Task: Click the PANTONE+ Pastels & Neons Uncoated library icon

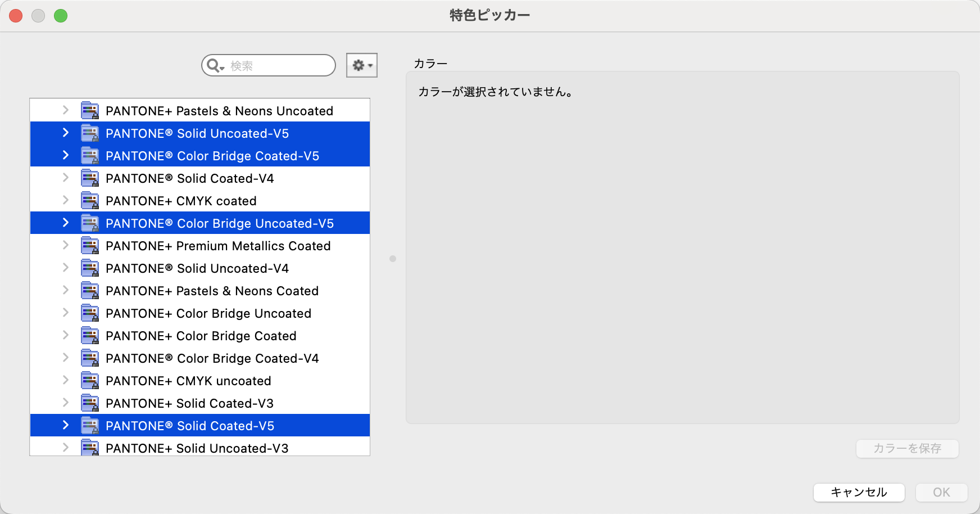Action: (90, 110)
